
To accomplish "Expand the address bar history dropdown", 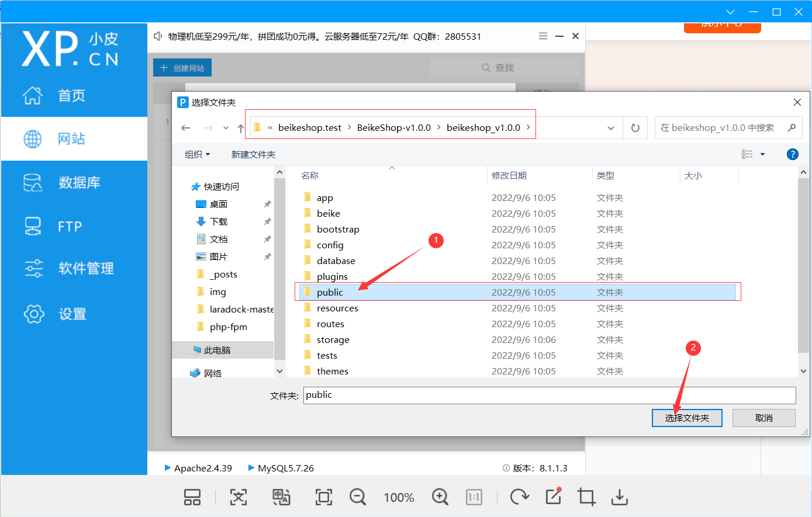I will tap(611, 128).
